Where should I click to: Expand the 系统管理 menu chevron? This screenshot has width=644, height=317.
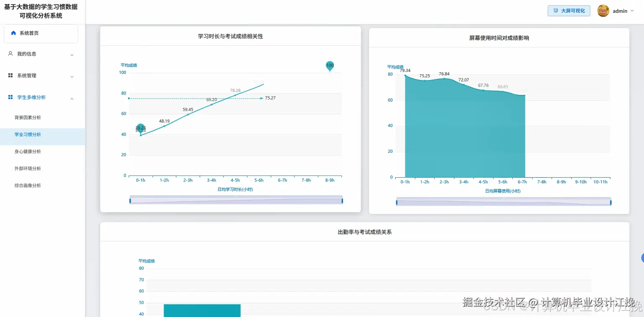point(72,77)
